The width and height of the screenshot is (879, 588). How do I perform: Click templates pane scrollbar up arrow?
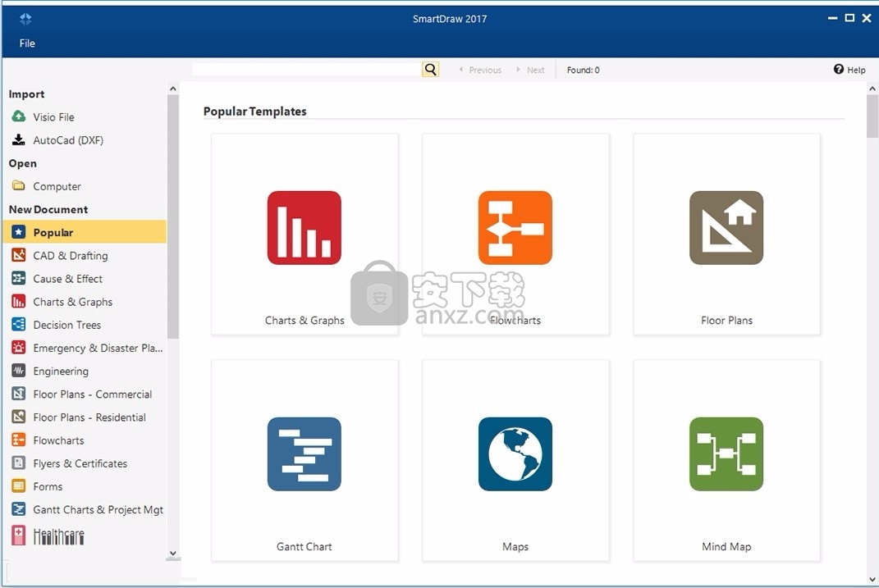click(x=872, y=89)
